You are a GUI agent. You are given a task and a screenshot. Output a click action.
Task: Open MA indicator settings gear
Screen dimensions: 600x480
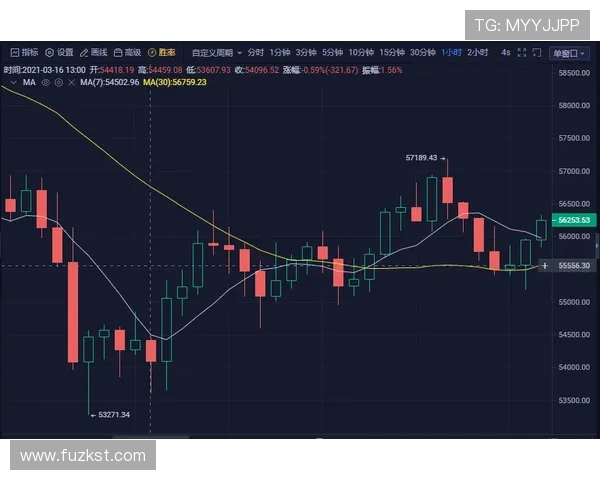57,82
